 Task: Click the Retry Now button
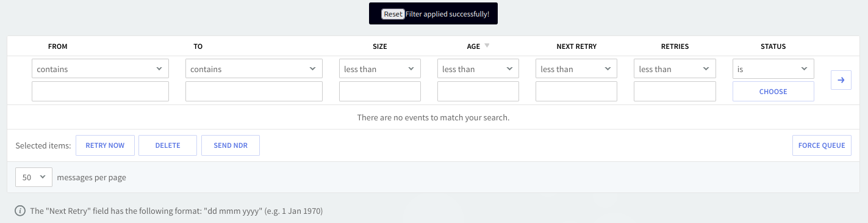point(105,145)
